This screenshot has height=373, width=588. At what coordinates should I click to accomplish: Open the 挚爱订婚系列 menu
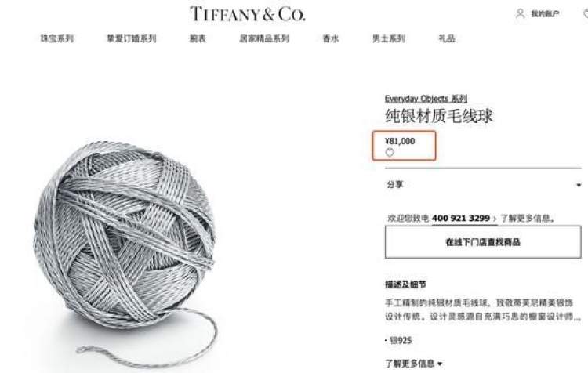(131, 38)
